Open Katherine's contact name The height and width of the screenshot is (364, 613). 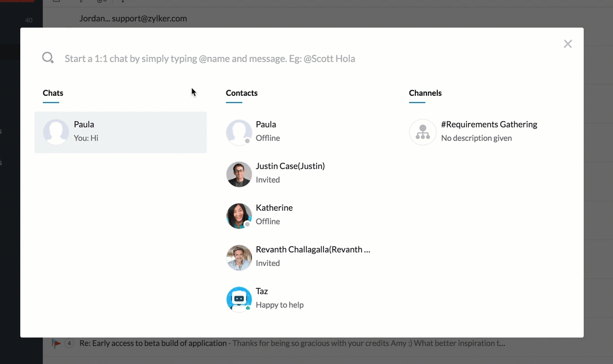tap(274, 208)
